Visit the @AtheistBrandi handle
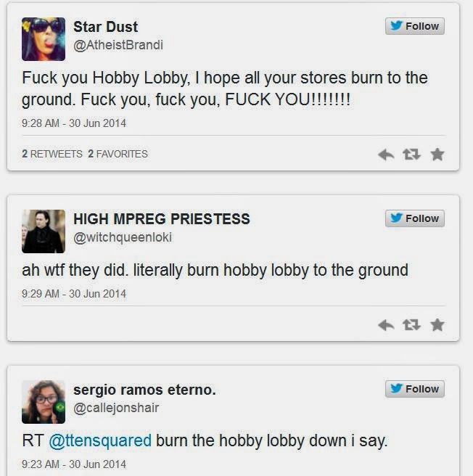This screenshot has height=476, width=473. pos(118,45)
